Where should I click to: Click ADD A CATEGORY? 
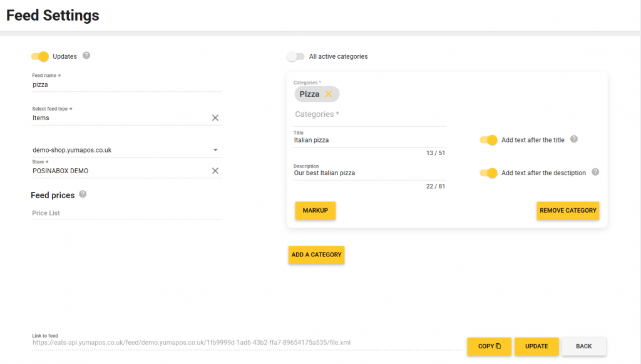pos(316,255)
